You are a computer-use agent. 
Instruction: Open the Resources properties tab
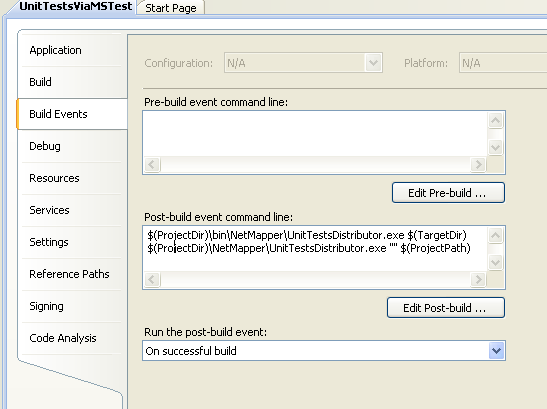[x=71, y=178]
